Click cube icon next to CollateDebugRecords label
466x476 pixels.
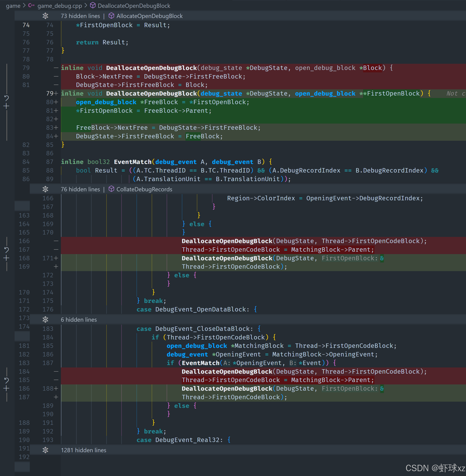pos(111,189)
